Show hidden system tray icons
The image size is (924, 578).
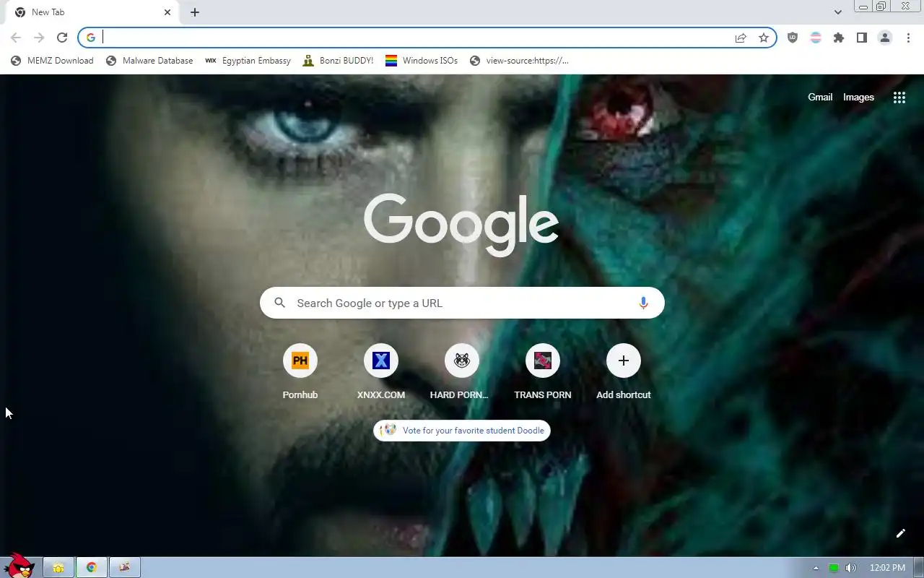(816, 568)
